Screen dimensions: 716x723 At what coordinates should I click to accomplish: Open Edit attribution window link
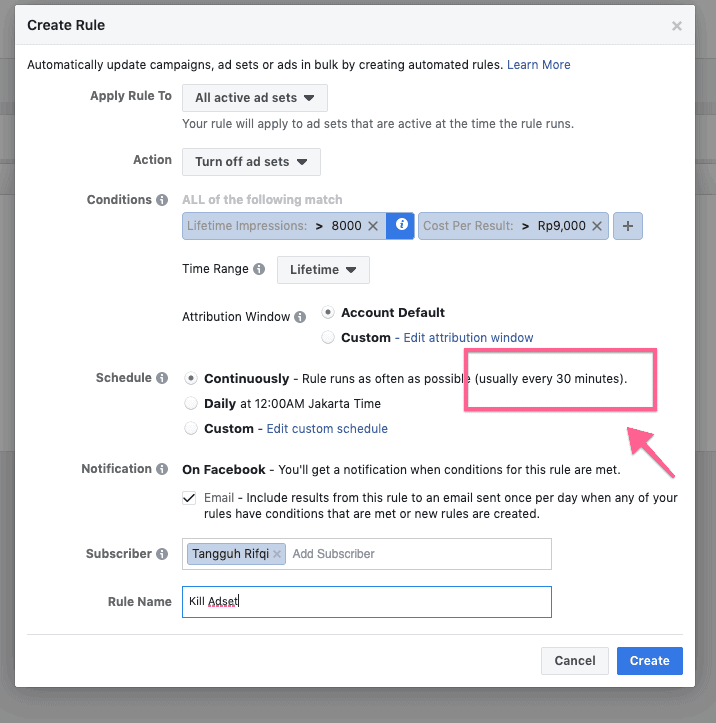click(468, 338)
